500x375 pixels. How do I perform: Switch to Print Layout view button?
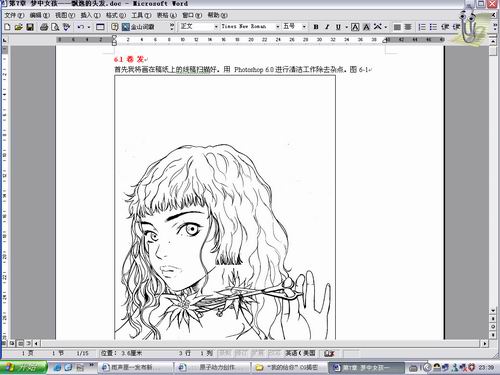click(20, 343)
